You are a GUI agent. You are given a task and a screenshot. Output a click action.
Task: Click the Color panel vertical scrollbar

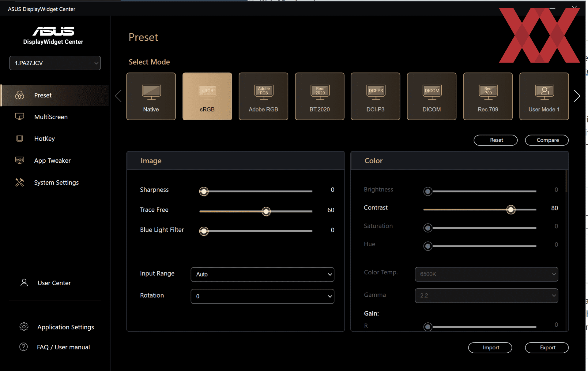click(x=567, y=181)
